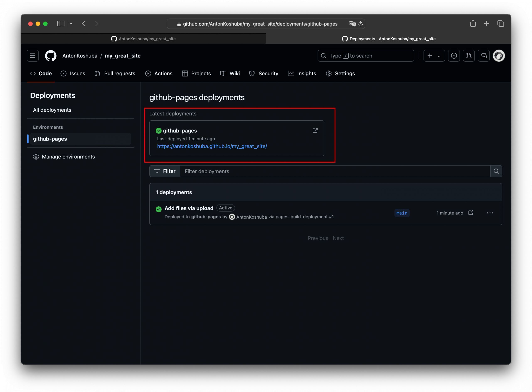Open the Projects tab

pos(196,73)
